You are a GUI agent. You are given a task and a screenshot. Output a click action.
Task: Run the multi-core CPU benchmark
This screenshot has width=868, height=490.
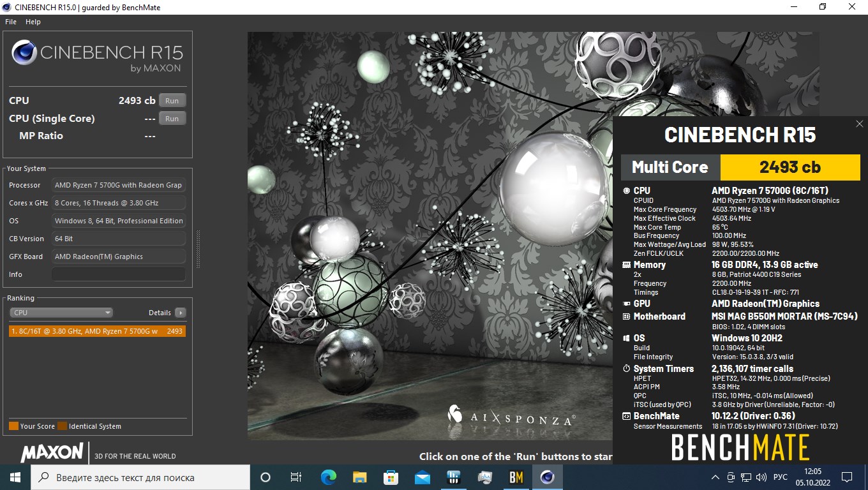172,101
